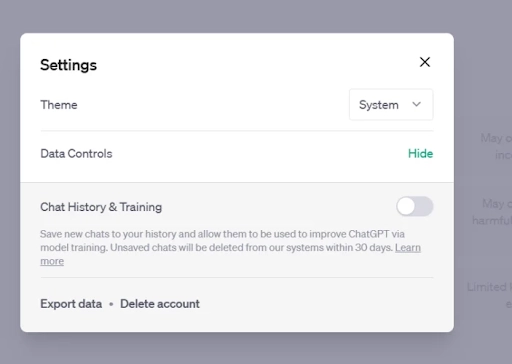Open the Theme dropdown showing System
Image resolution: width=512 pixels, height=364 pixels.
[x=391, y=105]
